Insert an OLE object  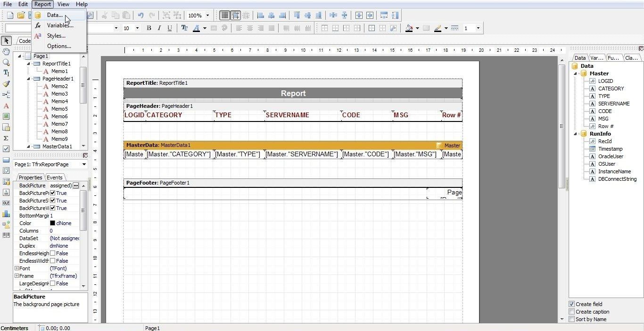pos(6,203)
